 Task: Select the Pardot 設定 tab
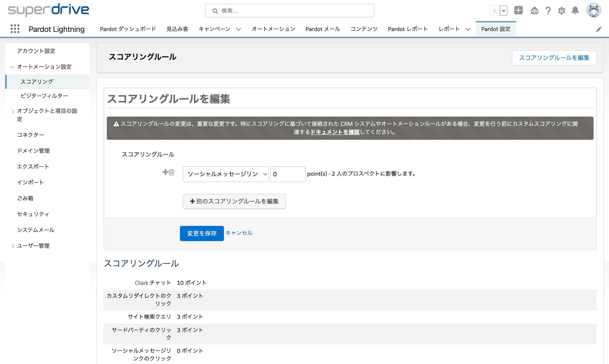(x=496, y=29)
